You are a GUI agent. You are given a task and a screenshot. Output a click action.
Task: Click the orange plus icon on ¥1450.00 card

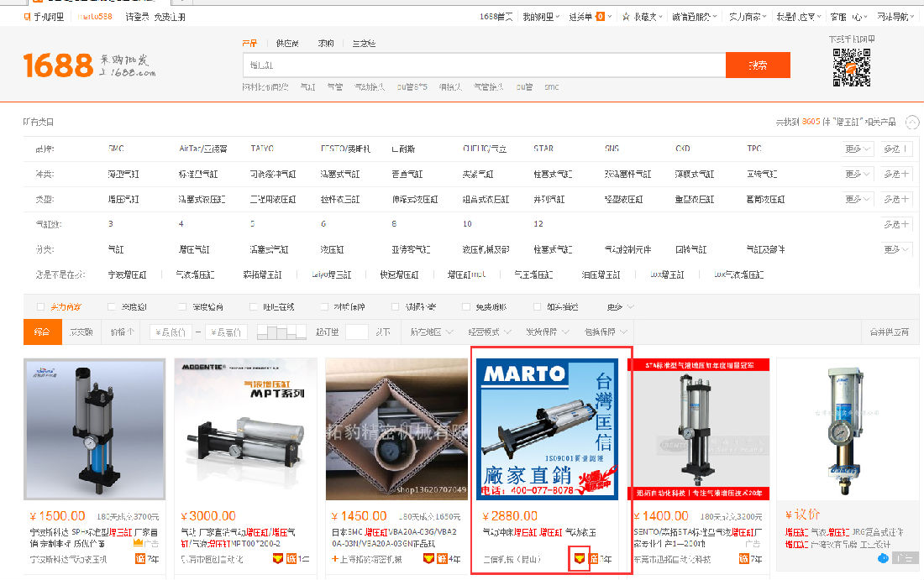[x=335, y=558]
